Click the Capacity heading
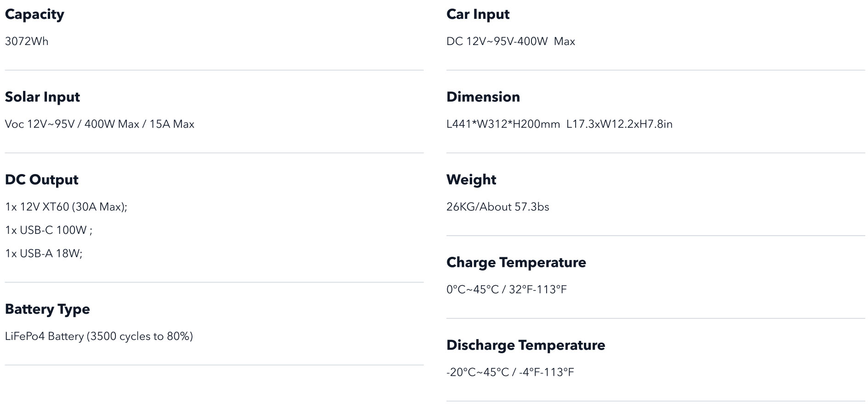Image resolution: width=868 pixels, height=419 pixels. [x=34, y=15]
